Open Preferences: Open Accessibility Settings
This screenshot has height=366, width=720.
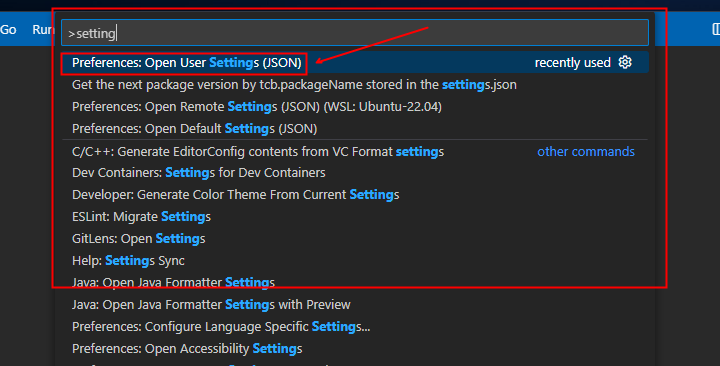[x=355, y=349]
